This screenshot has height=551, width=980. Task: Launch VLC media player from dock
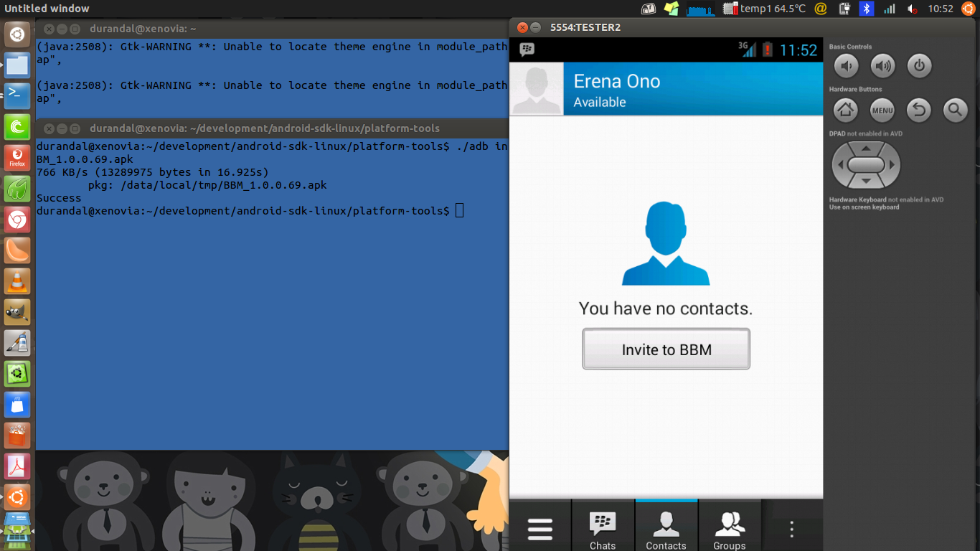pos(18,281)
